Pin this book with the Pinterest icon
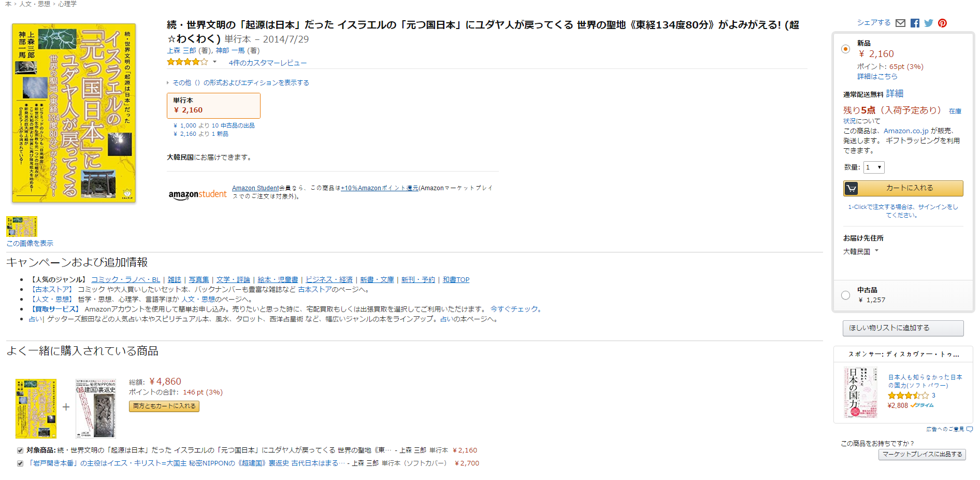The height and width of the screenshot is (480, 980). 942,23
